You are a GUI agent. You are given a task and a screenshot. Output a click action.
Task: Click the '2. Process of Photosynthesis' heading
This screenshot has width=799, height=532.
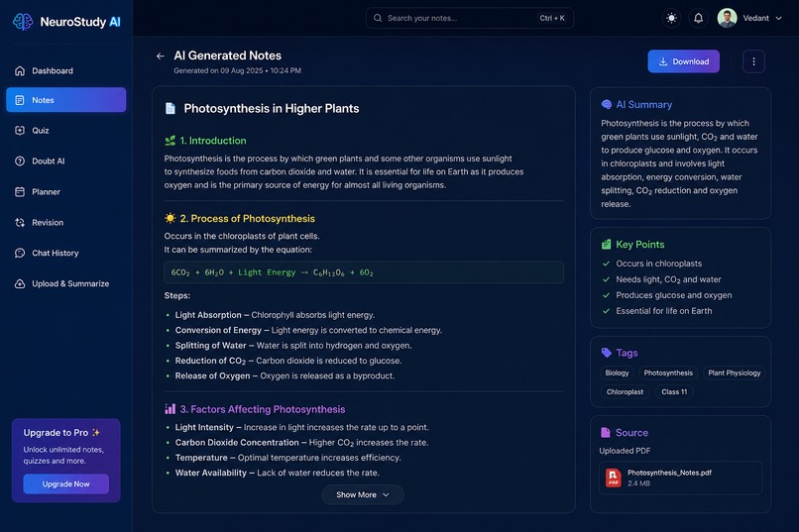tap(247, 218)
